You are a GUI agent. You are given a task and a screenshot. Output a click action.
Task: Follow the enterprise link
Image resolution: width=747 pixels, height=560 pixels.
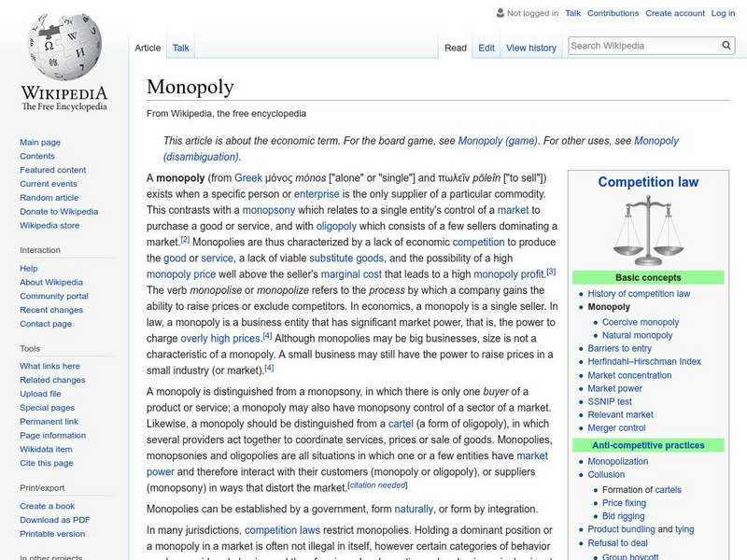point(317,194)
